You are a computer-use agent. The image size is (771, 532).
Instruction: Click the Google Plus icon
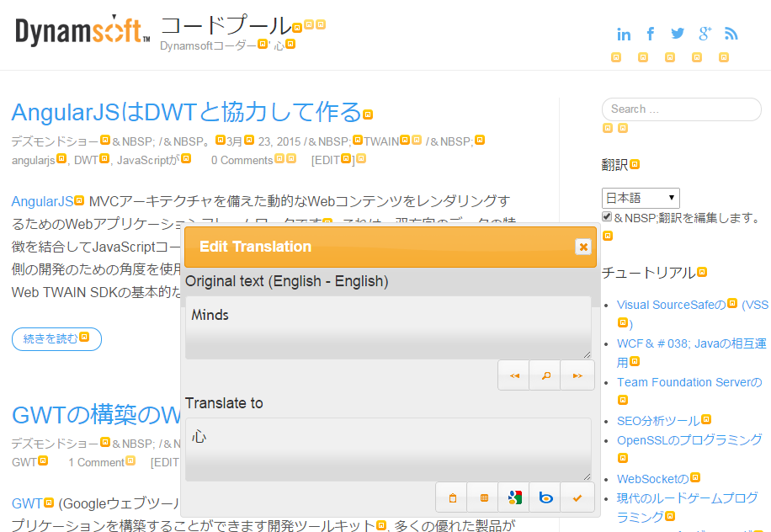[x=705, y=34]
